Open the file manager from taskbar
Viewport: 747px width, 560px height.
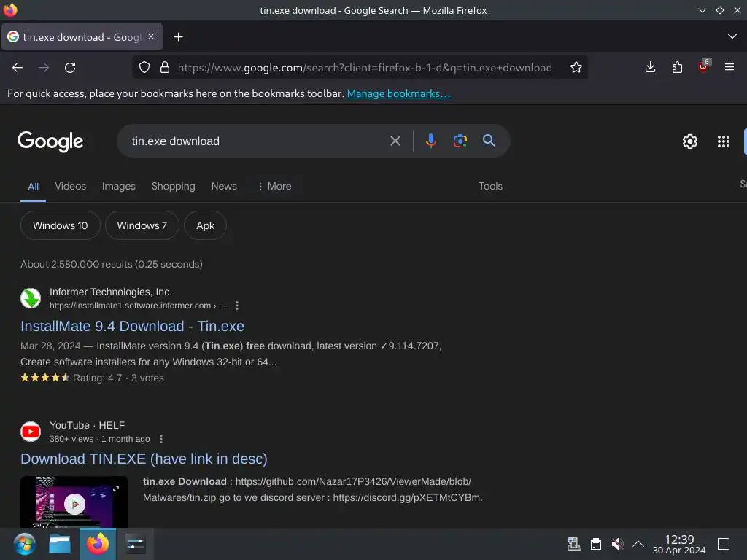coord(60,544)
